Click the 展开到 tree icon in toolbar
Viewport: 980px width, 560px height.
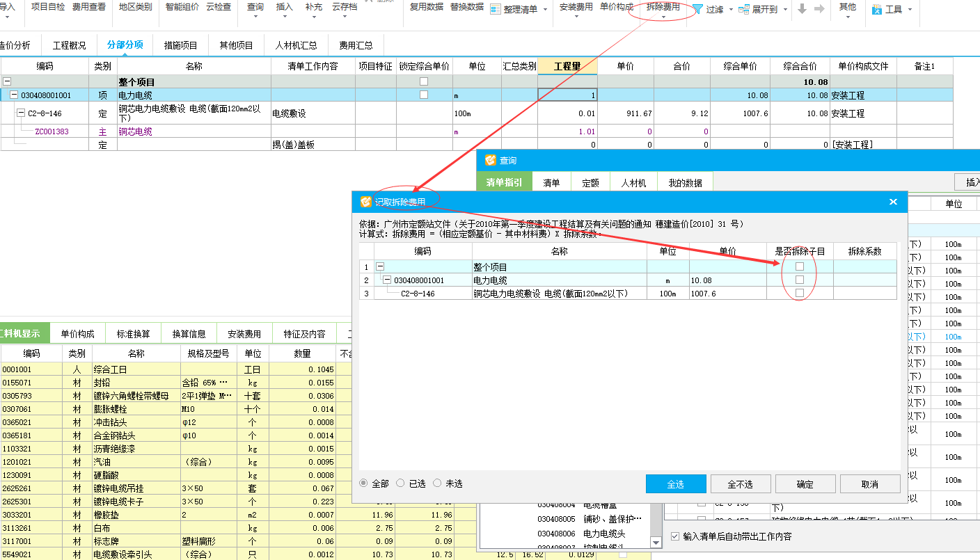point(744,10)
